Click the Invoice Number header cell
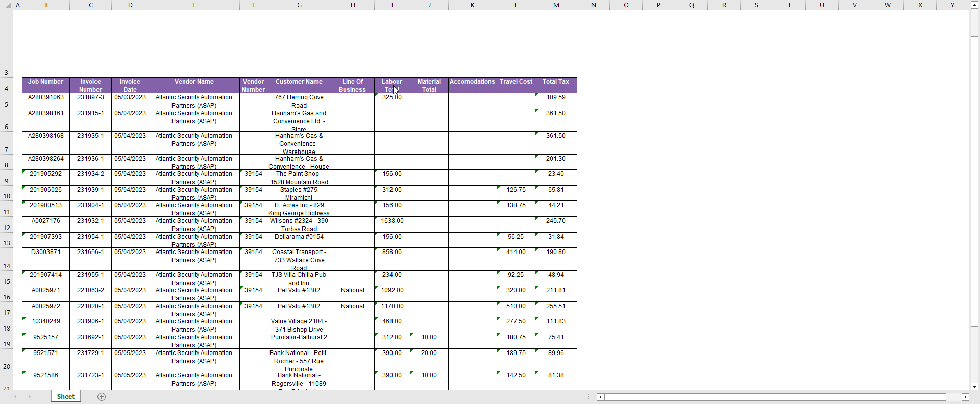 91,85
